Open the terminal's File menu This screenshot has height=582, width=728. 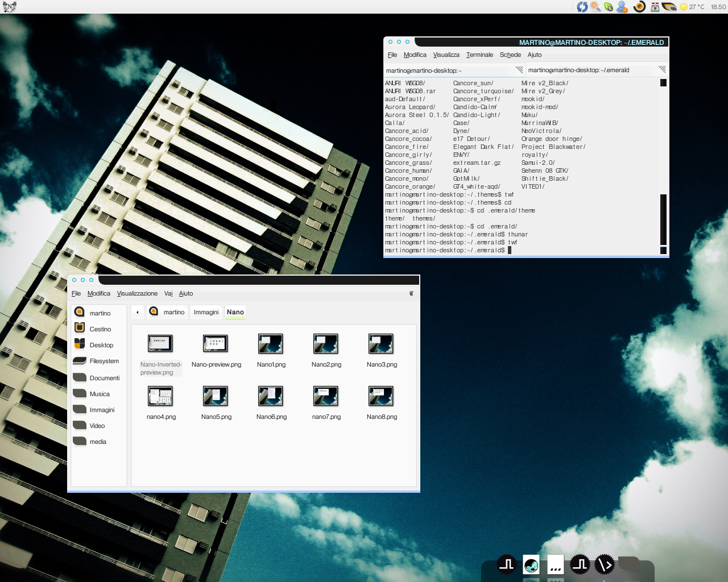pos(392,55)
